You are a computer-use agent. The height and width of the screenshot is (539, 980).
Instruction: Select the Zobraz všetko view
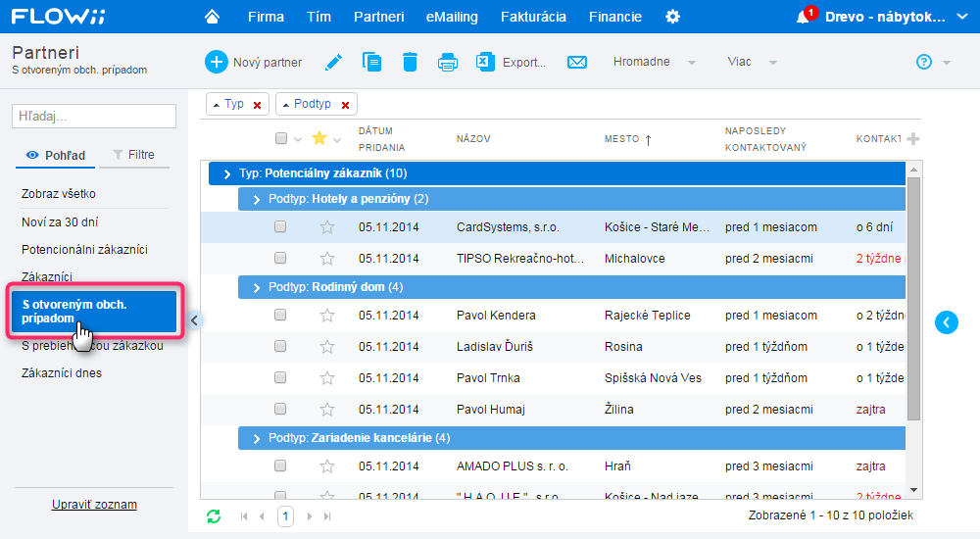(x=59, y=194)
